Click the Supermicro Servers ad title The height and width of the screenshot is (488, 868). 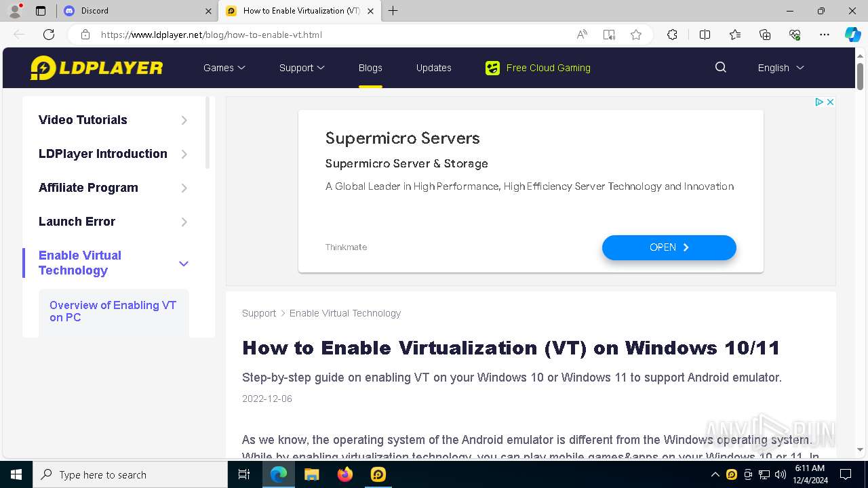pyautogui.click(x=403, y=138)
